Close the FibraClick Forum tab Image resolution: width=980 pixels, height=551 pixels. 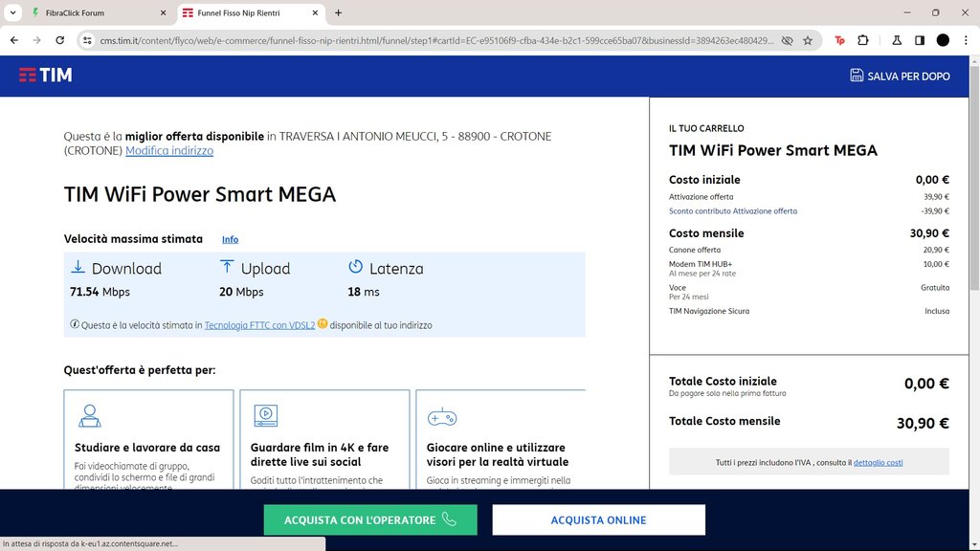pyautogui.click(x=163, y=12)
